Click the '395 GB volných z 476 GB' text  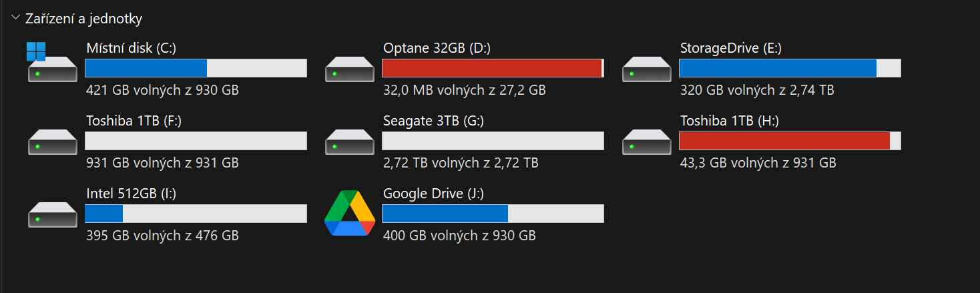pyautogui.click(x=162, y=236)
